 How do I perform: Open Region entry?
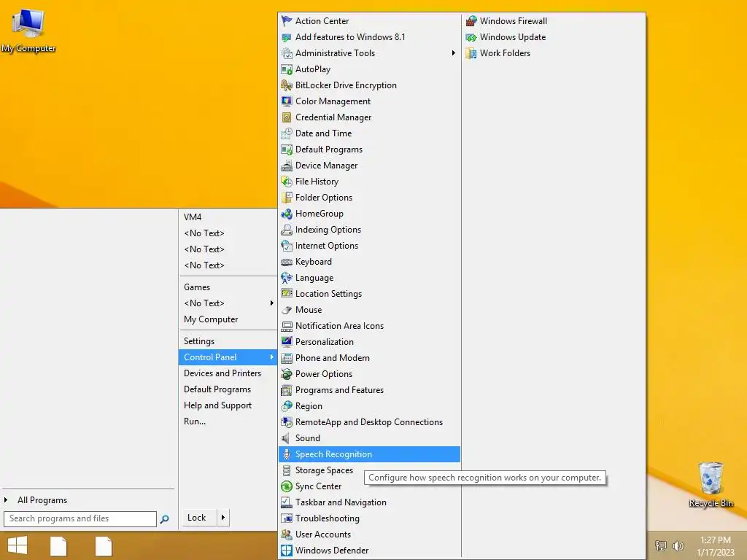pyautogui.click(x=369, y=406)
